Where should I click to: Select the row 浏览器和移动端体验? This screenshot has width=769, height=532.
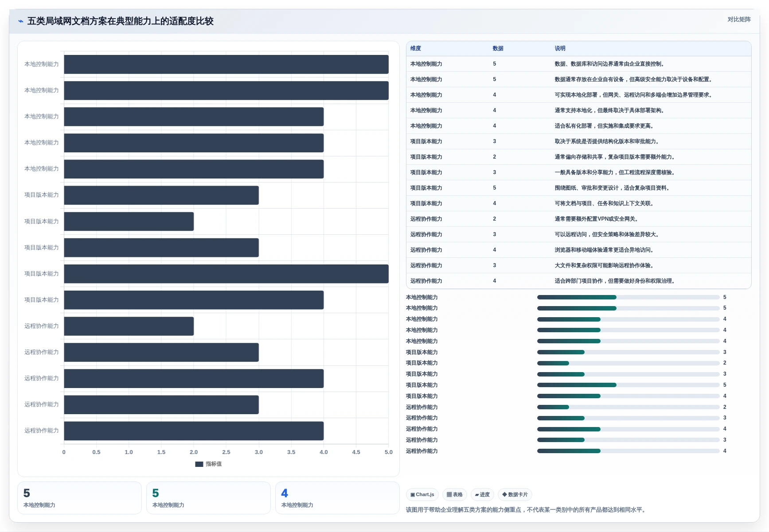[578, 250]
